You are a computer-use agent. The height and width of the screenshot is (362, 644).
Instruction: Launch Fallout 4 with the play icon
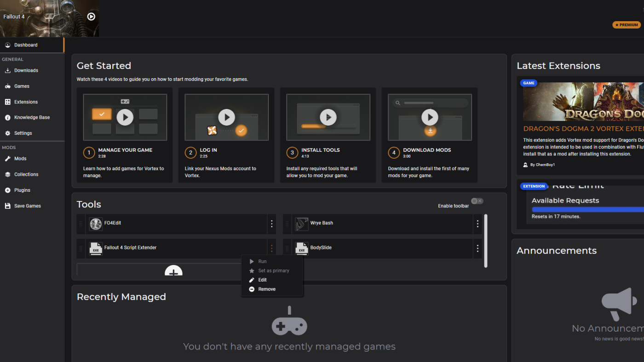tap(91, 17)
